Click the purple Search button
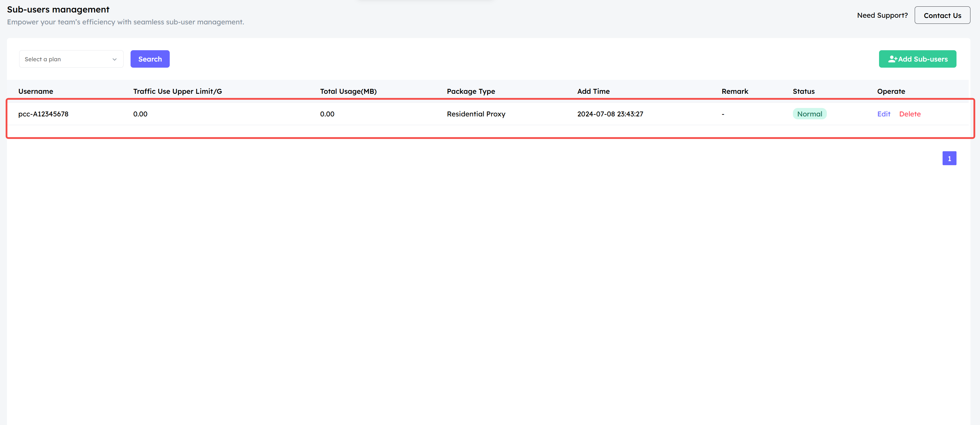 (x=150, y=59)
